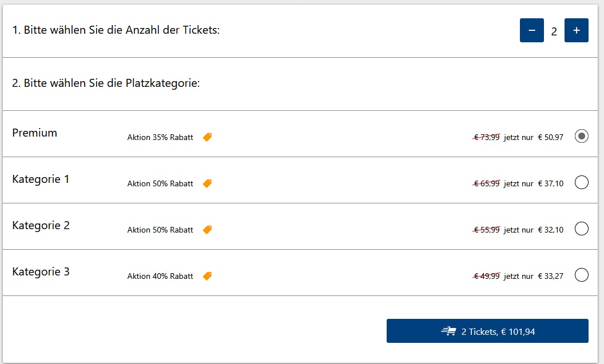
Task: Click the Premium category label
Action: (35, 133)
